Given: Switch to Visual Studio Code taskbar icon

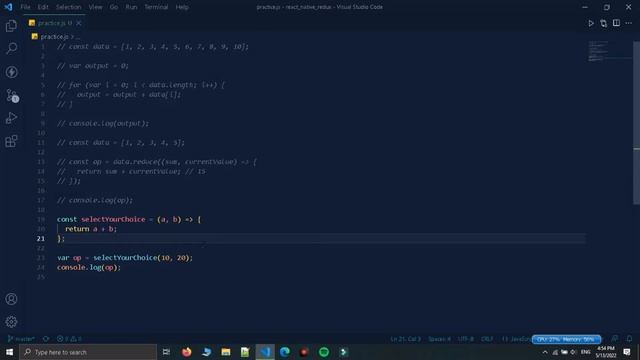Looking at the screenshot, I should coord(265,352).
